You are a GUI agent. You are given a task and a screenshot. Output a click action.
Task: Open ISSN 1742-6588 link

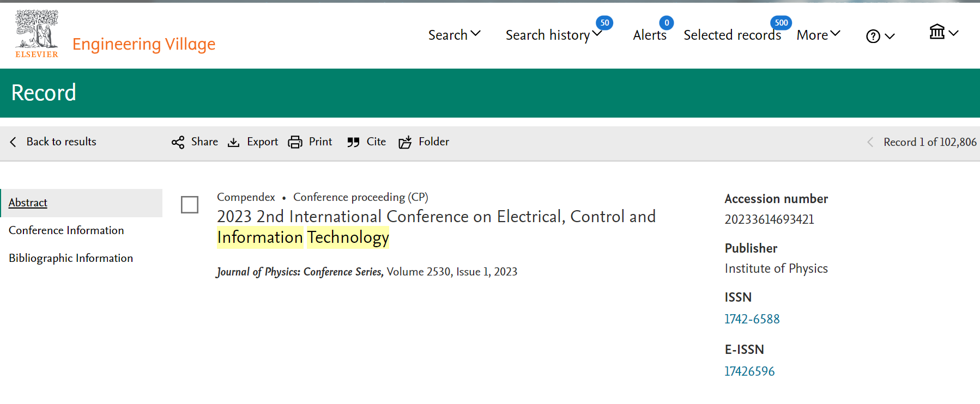[x=752, y=319]
